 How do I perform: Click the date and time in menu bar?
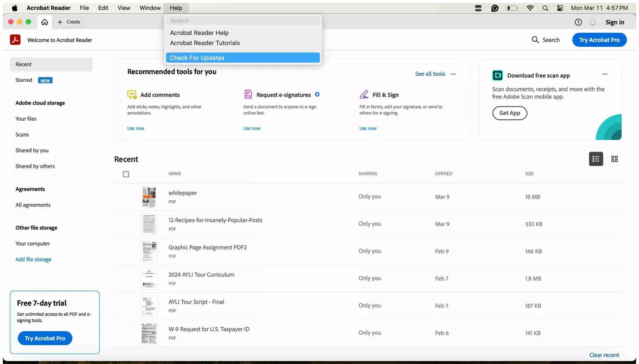[599, 8]
